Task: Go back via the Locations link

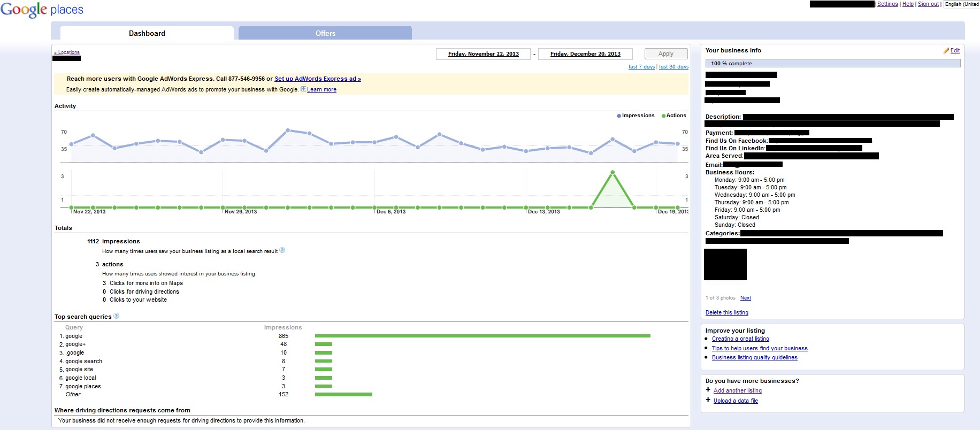Action: [x=67, y=52]
